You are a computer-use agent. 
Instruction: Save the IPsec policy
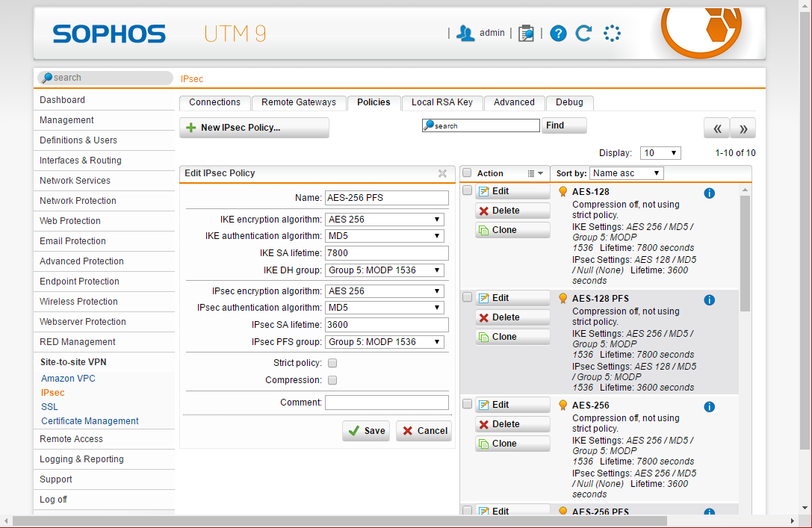point(366,431)
